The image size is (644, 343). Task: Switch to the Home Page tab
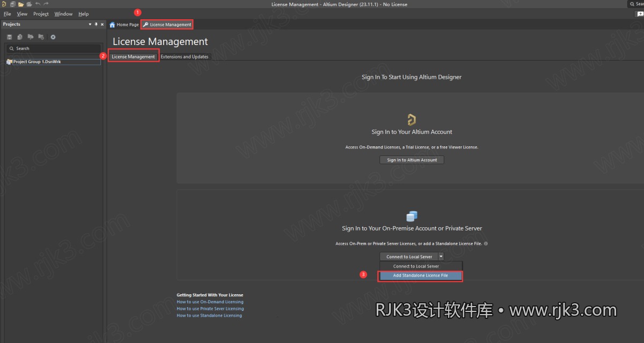[x=125, y=25]
